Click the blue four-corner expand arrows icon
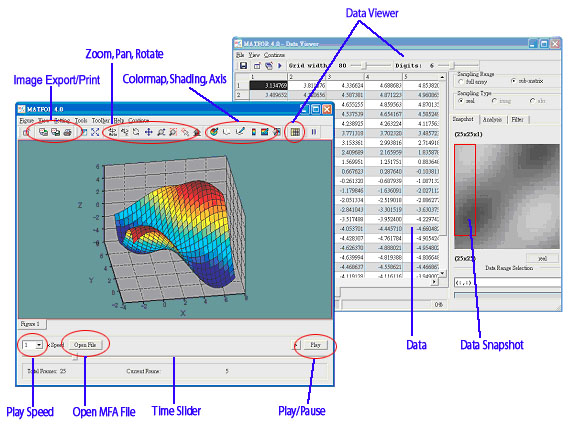The width and height of the screenshot is (570, 427). [95, 132]
